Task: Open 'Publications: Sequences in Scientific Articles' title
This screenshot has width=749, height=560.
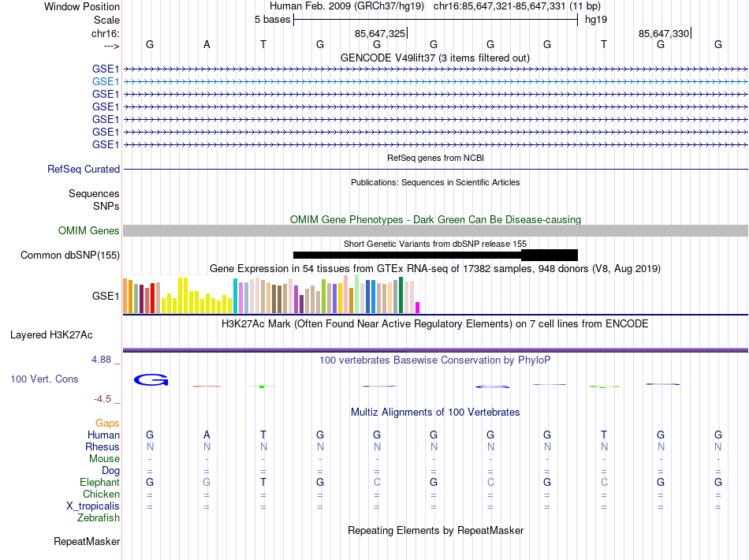Action: 435,182
